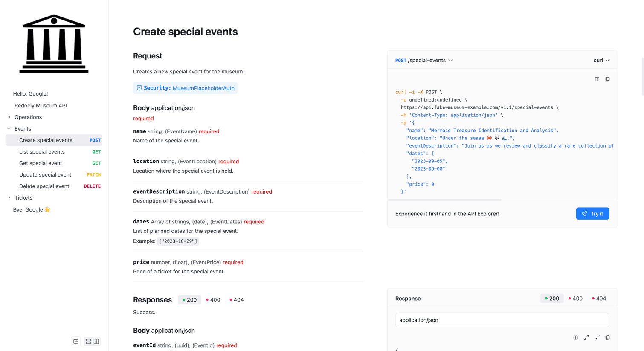Enable side-by-side layout view
The width and height of the screenshot is (644, 351).
pyautogui.click(x=96, y=341)
